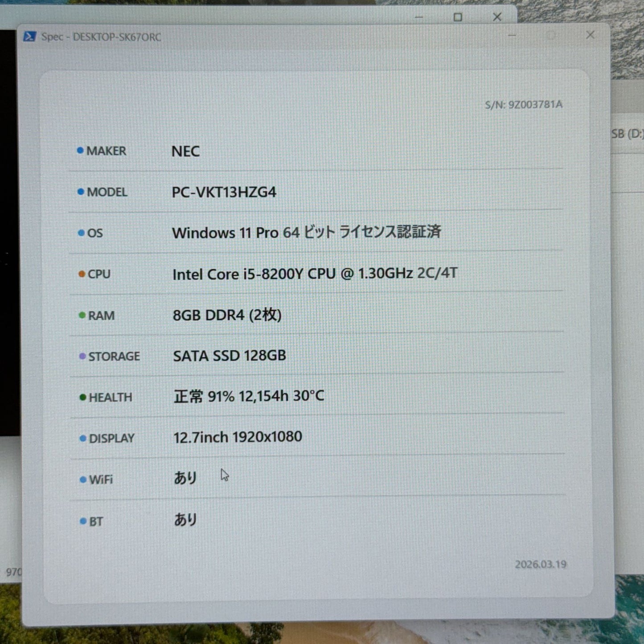The image size is (644, 644).
Task: Maximize the background window
Action: [458, 17]
